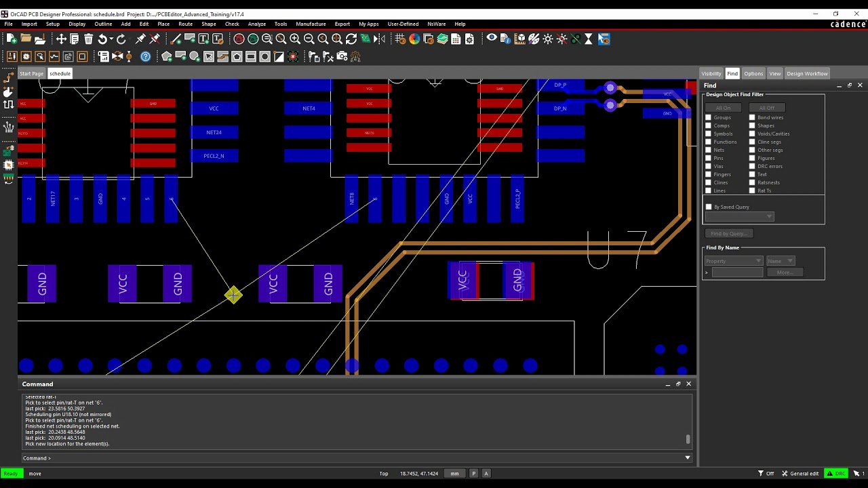Click the Move tool icon with four arrows

61,39
